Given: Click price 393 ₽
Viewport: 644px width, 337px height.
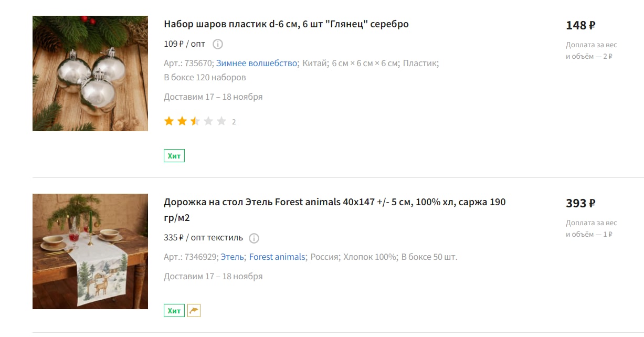Looking at the screenshot, I should coord(580,203).
